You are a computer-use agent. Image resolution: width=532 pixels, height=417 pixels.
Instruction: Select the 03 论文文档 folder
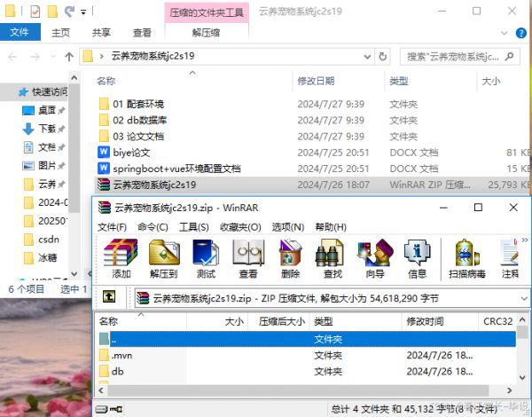tap(138, 137)
